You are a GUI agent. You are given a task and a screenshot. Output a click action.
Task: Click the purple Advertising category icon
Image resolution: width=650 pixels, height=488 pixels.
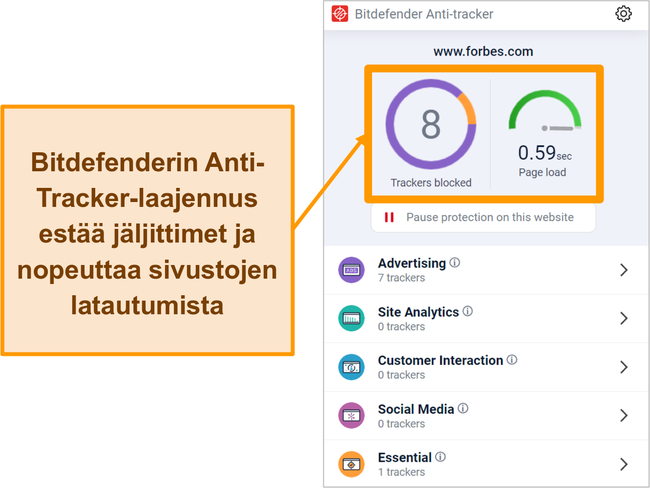pos(351,270)
